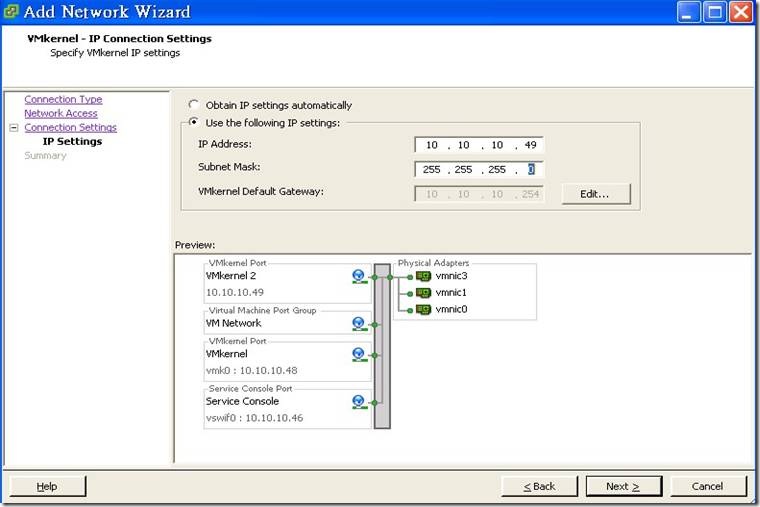Click the Subnet Mask first octet 255
Screen dimensions: 760x507
click(x=431, y=170)
